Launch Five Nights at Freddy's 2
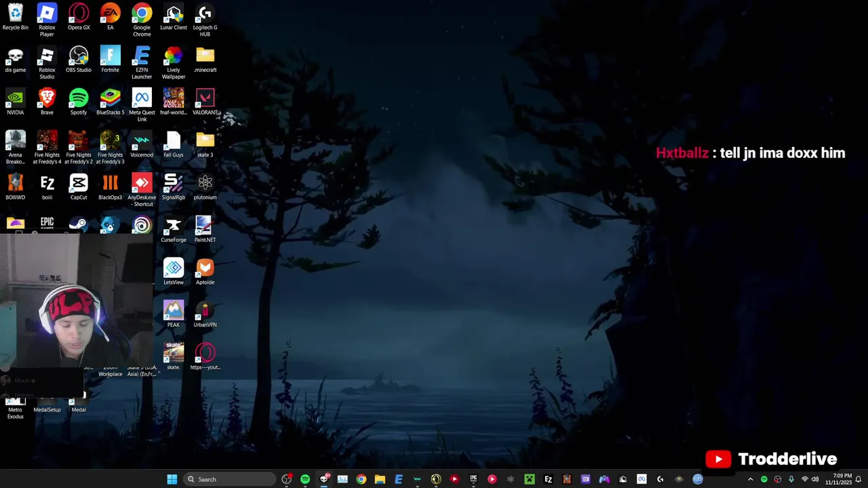The image size is (868, 488). click(x=79, y=148)
